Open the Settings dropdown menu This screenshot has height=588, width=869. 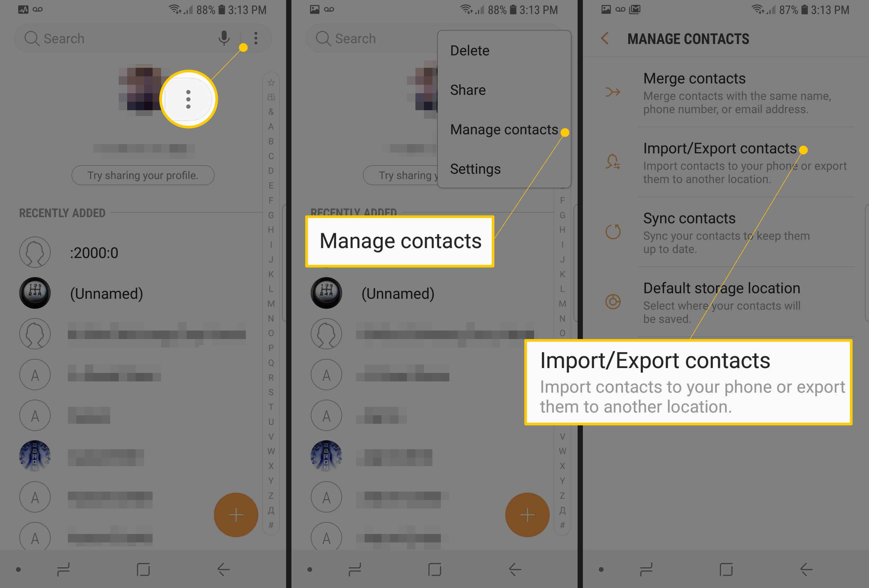coord(475,169)
